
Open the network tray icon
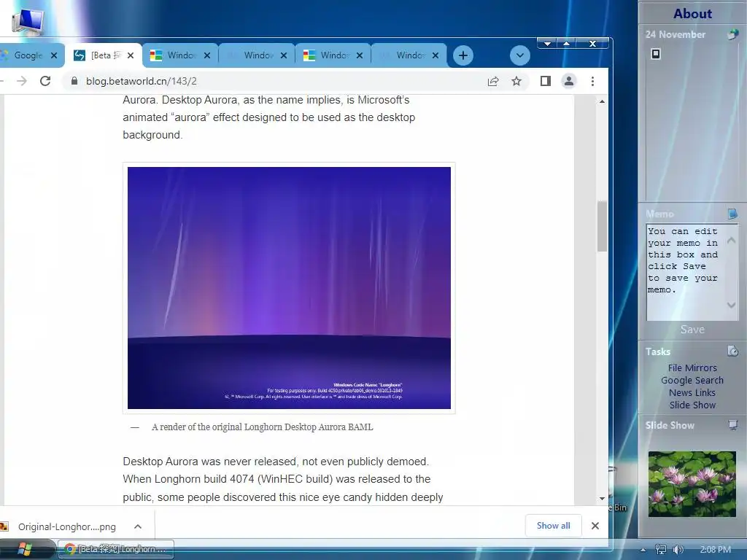pyautogui.click(x=661, y=550)
